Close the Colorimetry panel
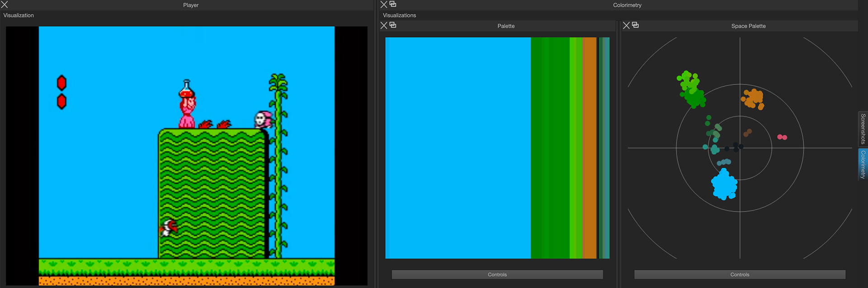The image size is (868, 288). (384, 5)
